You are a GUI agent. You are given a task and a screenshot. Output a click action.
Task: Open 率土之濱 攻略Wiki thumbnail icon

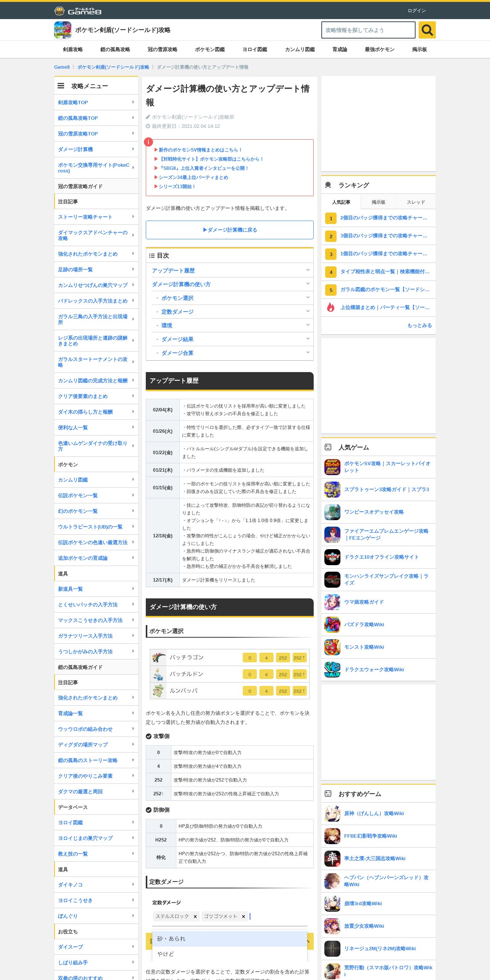tap(332, 859)
